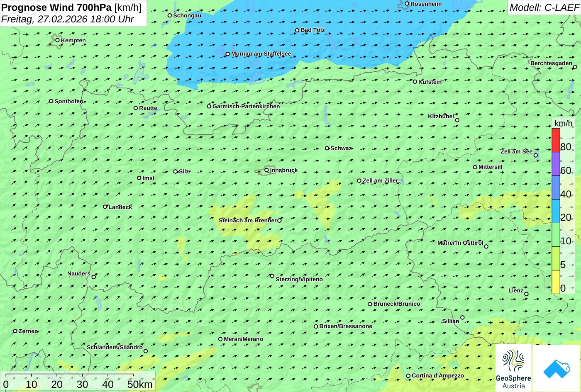Click the km/h legend heading
This screenshot has height=392, width=581.
point(564,123)
